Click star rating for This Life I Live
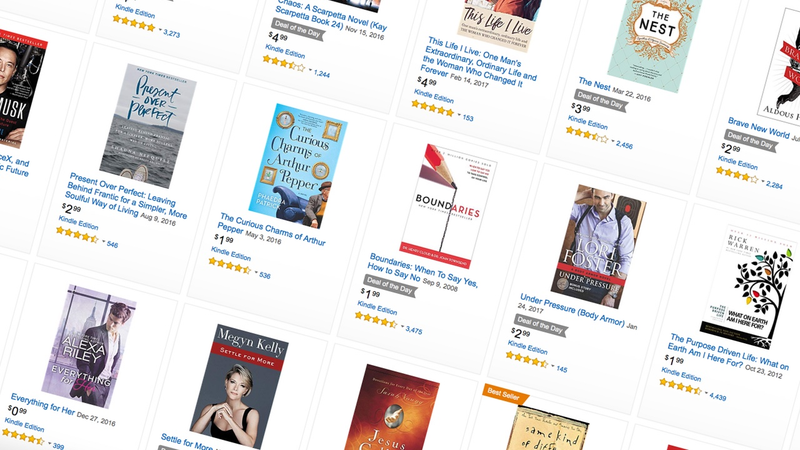This screenshot has height=450, width=800. click(433, 109)
